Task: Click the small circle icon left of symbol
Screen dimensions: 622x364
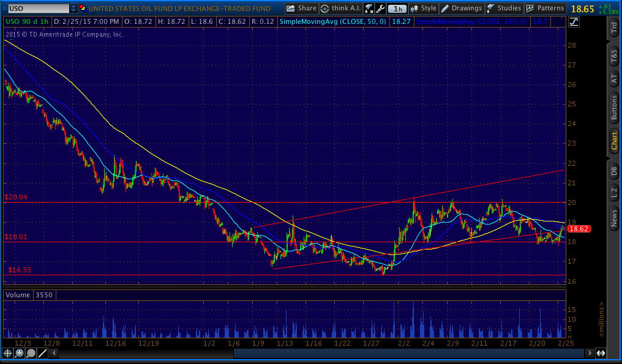Action: pos(4,9)
